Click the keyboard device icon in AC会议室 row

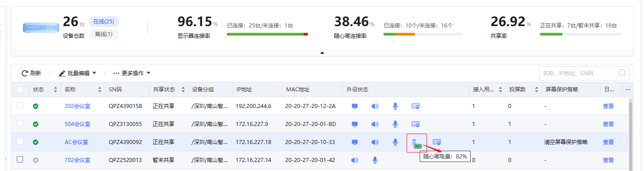[x=436, y=142]
